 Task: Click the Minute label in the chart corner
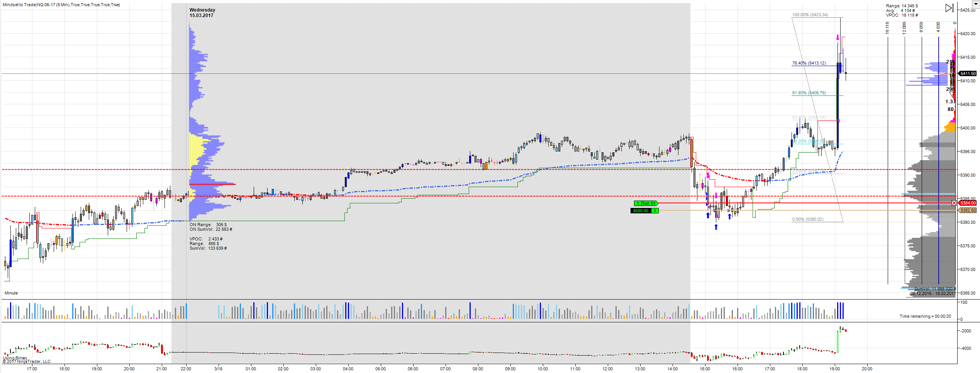[11, 293]
